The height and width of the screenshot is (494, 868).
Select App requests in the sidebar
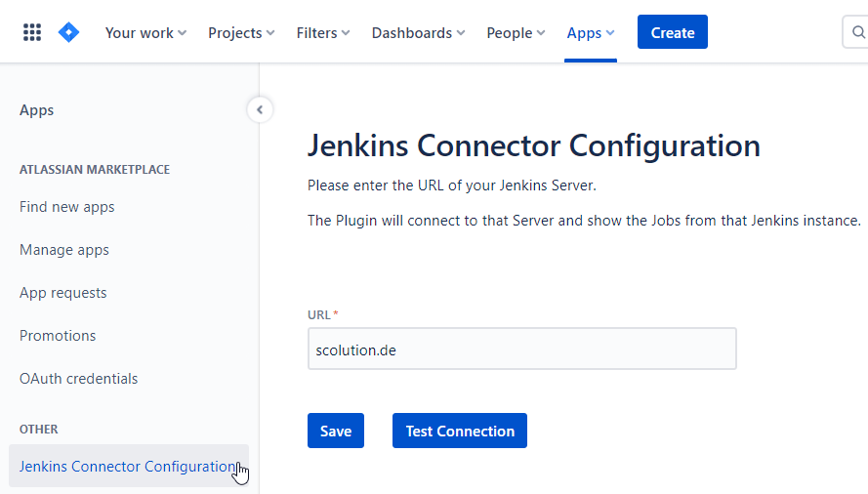pos(63,293)
